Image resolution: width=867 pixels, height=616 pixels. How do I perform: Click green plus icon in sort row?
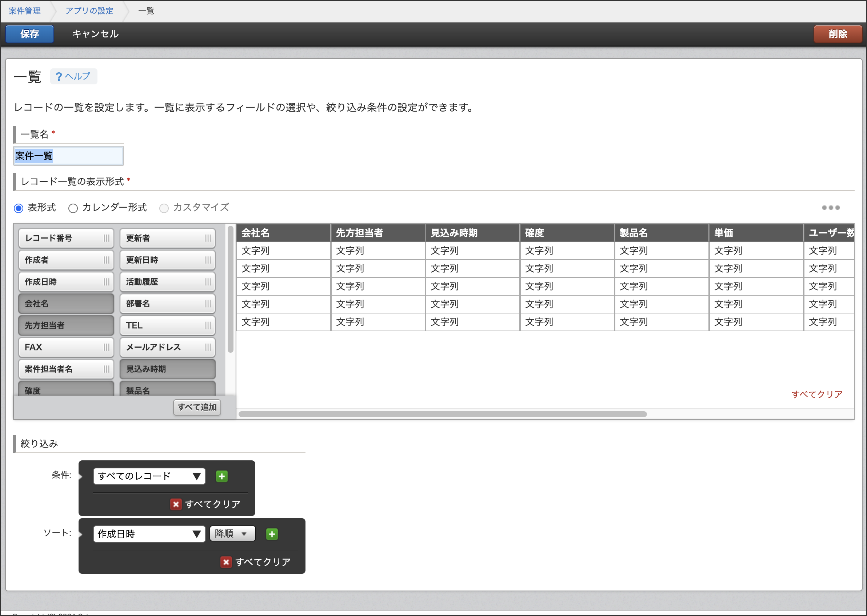tap(272, 534)
